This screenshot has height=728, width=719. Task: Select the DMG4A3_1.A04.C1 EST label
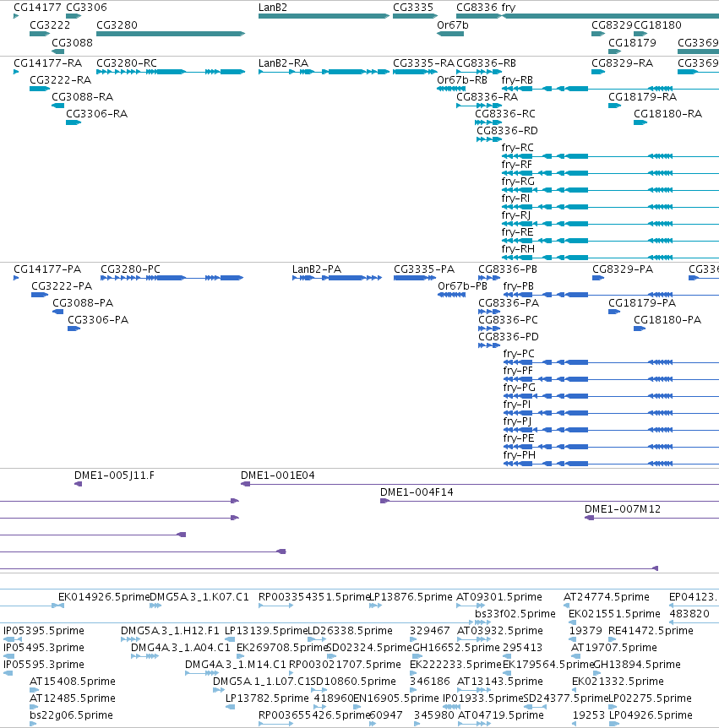181,647
